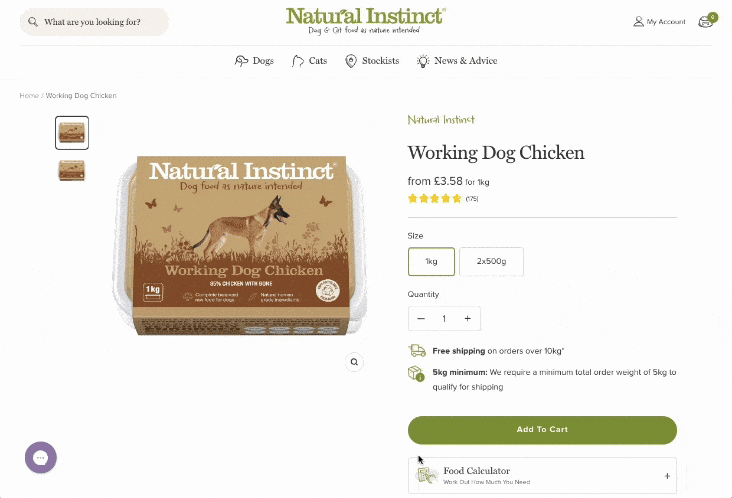Select the 1kg size option

tap(431, 261)
